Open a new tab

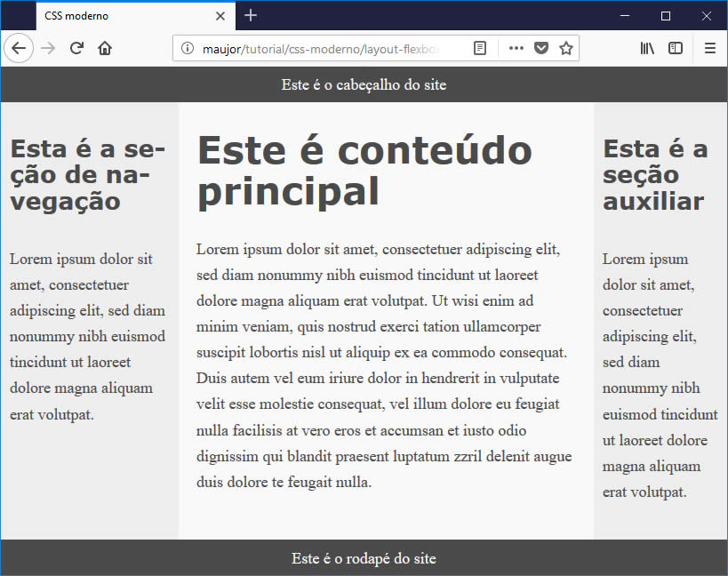pos(251,15)
